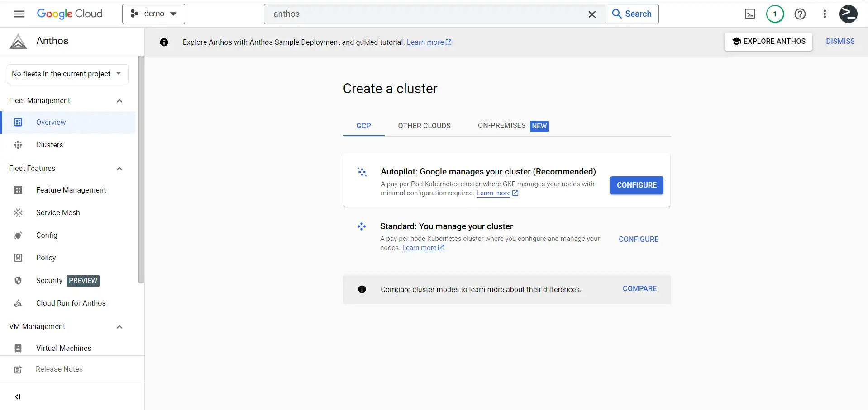Click the user account avatar
This screenshot has width=868, height=410.
(x=848, y=14)
